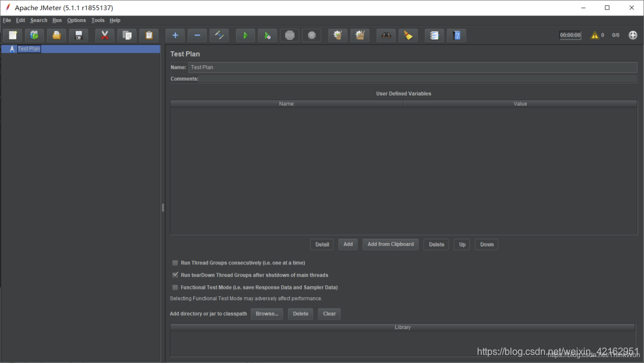
Task: Click the 0/0 active threads counter
Action: [x=615, y=35]
